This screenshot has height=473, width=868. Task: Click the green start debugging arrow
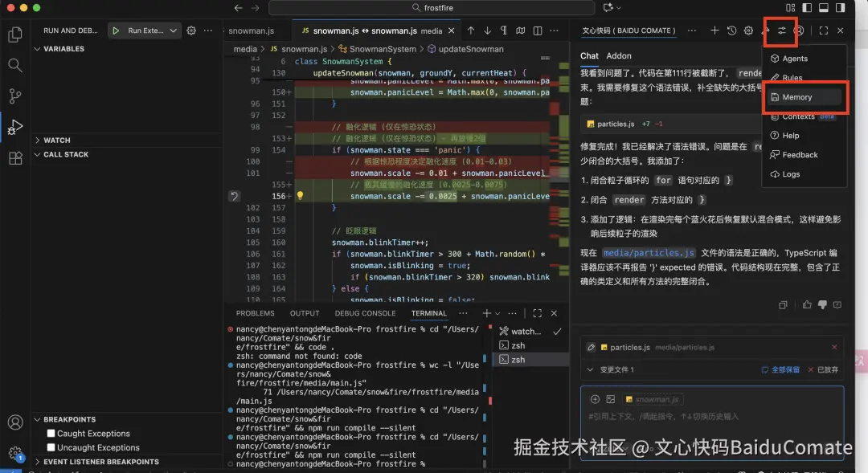[117, 31]
